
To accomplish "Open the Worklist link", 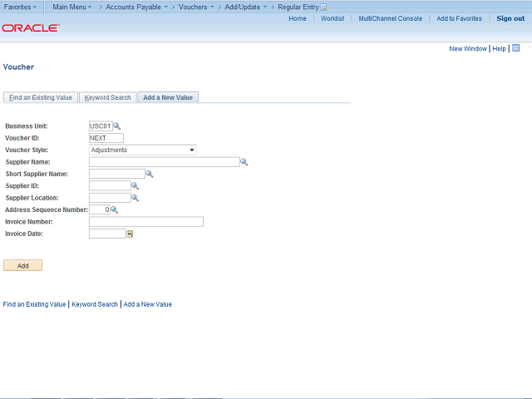I will pyautogui.click(x=332, y=18).
